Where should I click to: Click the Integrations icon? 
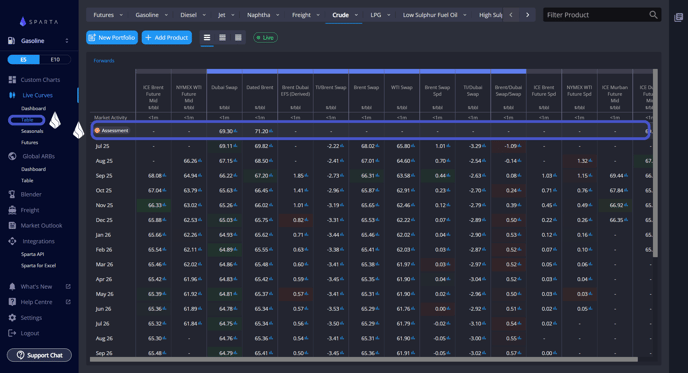(x=12, y=241)
